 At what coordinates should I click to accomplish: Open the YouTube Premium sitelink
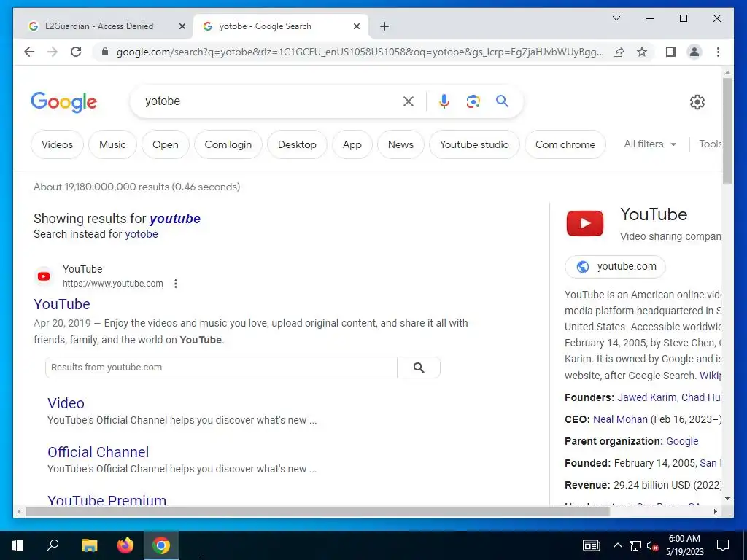point(107,500)
